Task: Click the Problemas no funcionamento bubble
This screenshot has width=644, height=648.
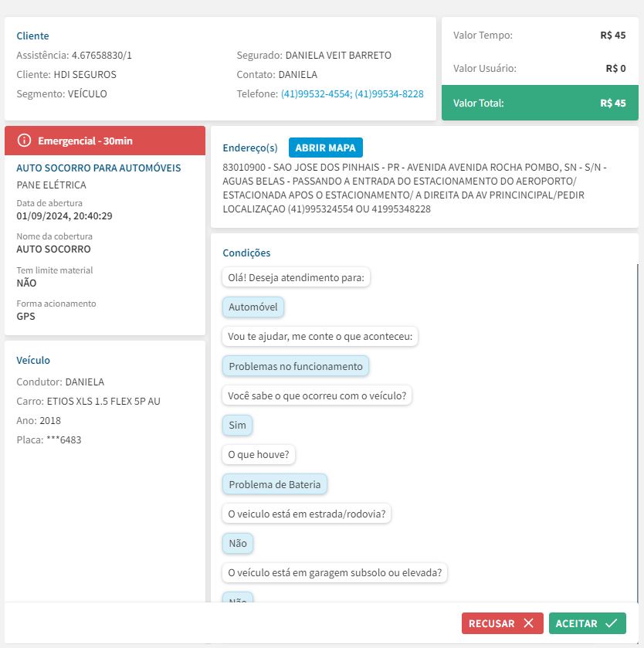Action: tap(296, 366)
